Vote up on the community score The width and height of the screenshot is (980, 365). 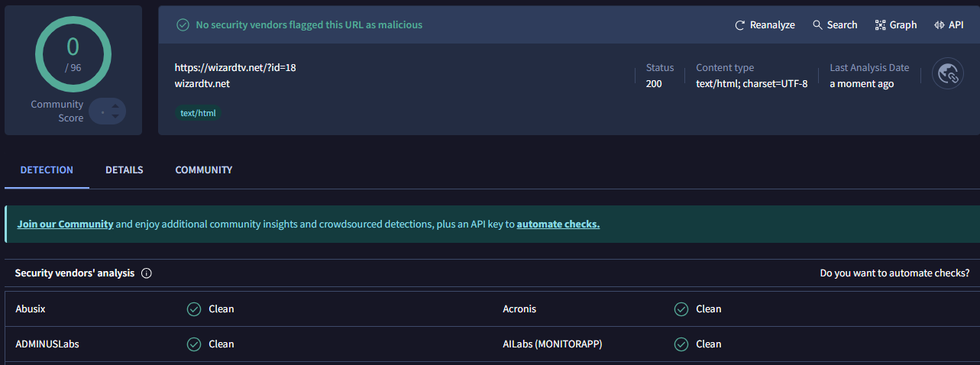[115, 105]
